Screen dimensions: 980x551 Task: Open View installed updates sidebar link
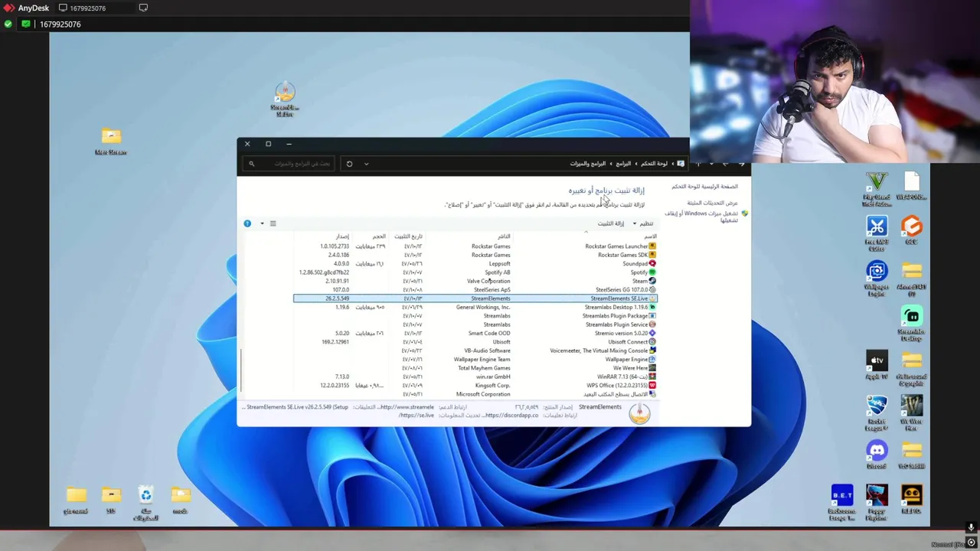(x=712, y=203)
